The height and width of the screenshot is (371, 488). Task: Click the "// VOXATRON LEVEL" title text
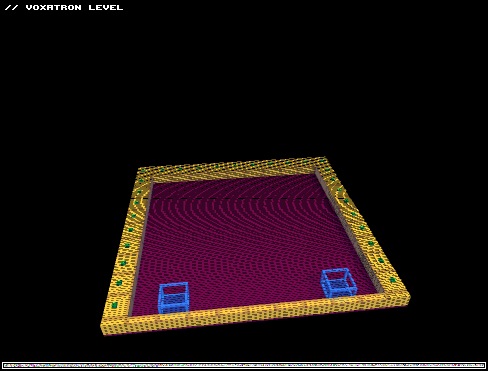pos(64,7)
